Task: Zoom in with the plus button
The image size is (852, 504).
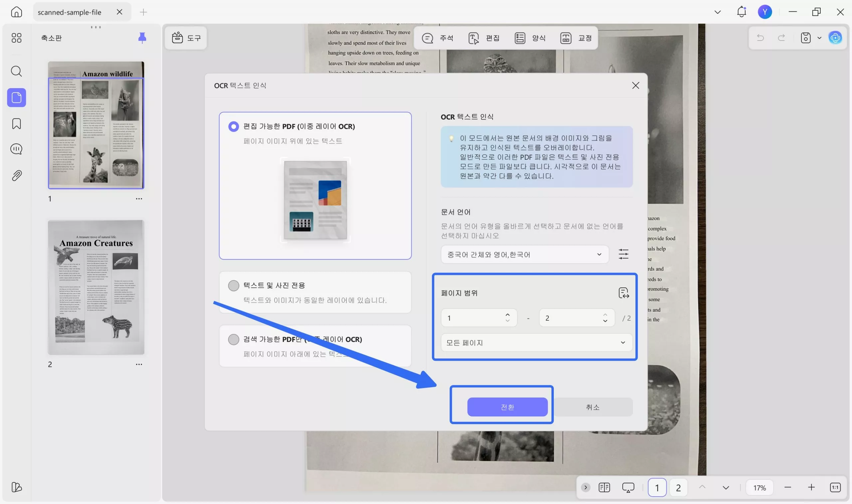Action: pos(811,488)
